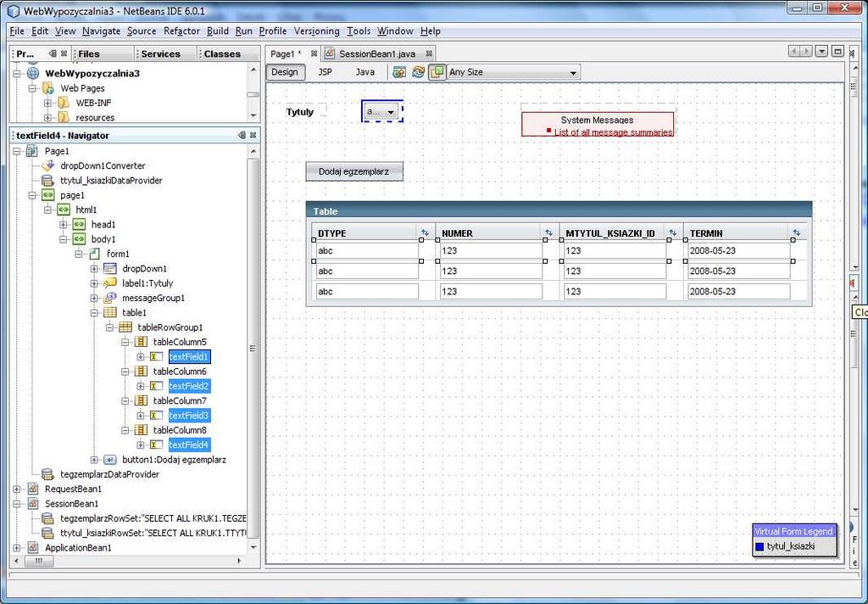This screenshot has height=604, width=868.
Task: Click the label1:Tytuly icon
Action: coord(109,283)
